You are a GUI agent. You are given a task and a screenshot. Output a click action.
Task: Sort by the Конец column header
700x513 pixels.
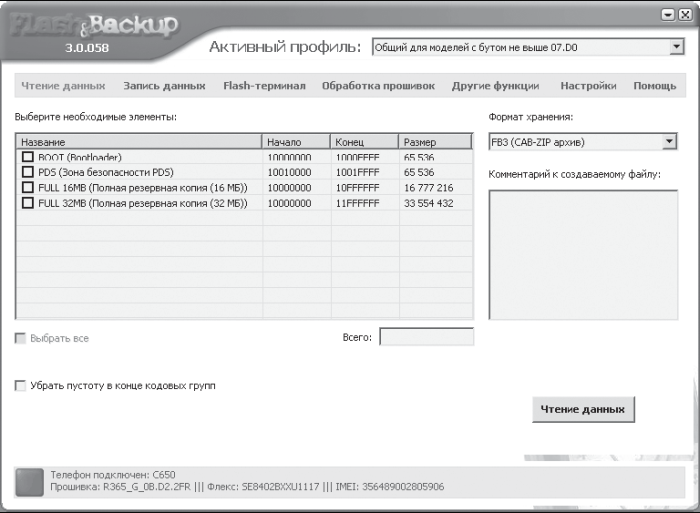(x=364, y=142)
